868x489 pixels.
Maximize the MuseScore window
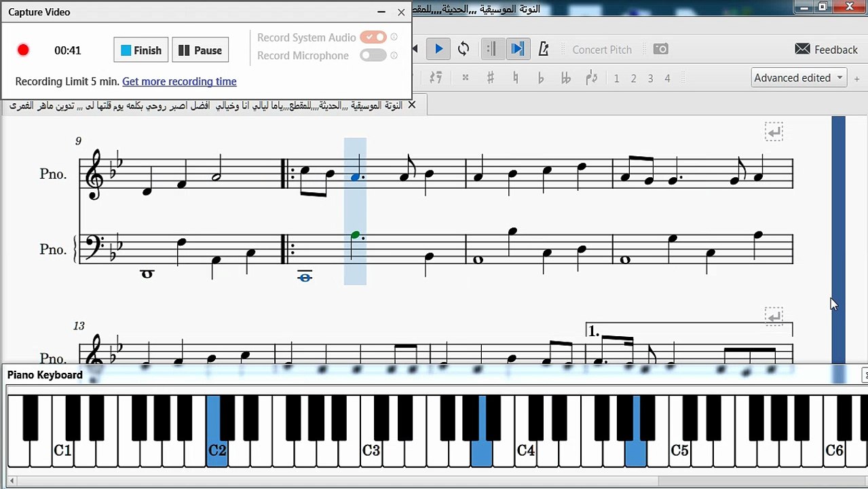(823, 7)
